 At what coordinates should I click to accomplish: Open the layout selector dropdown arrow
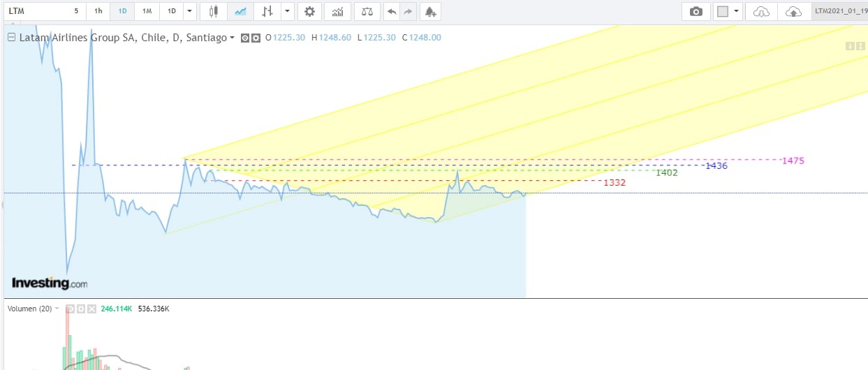(x=737, y=11)
